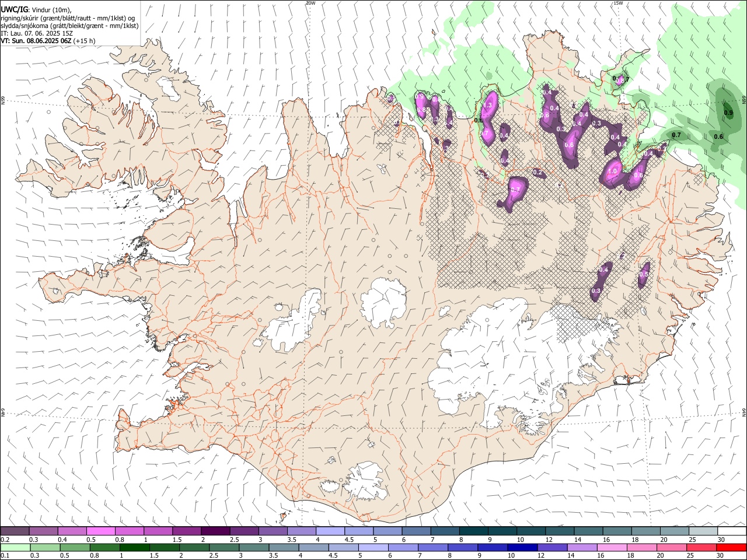
Task: Click the red 30 swatch in the bottom legend row
Action: pos(731,548)
